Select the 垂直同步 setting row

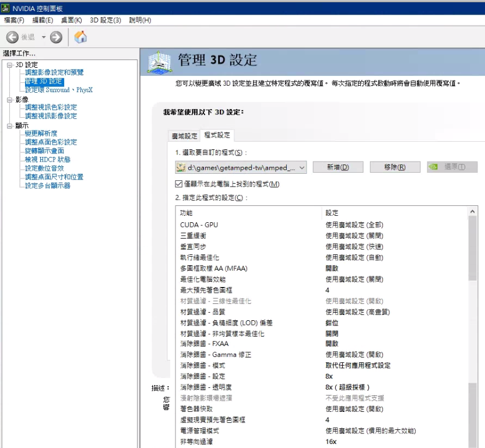point(322,246)
